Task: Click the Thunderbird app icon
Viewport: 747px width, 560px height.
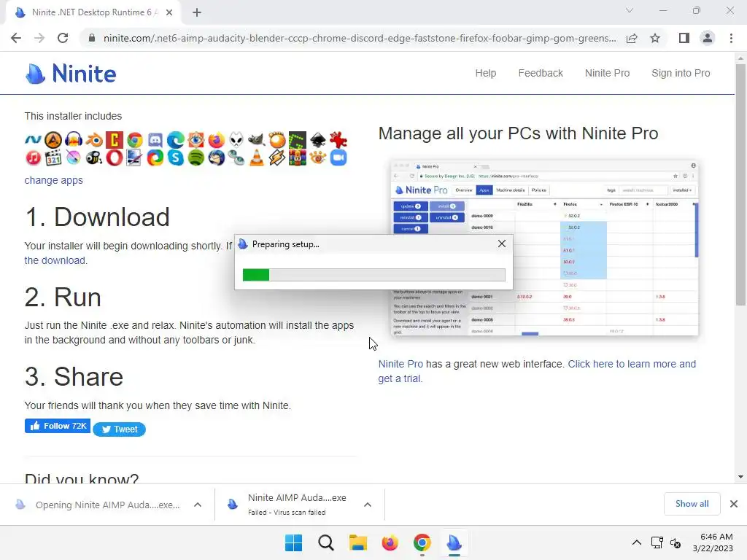Action: [216, 157]
